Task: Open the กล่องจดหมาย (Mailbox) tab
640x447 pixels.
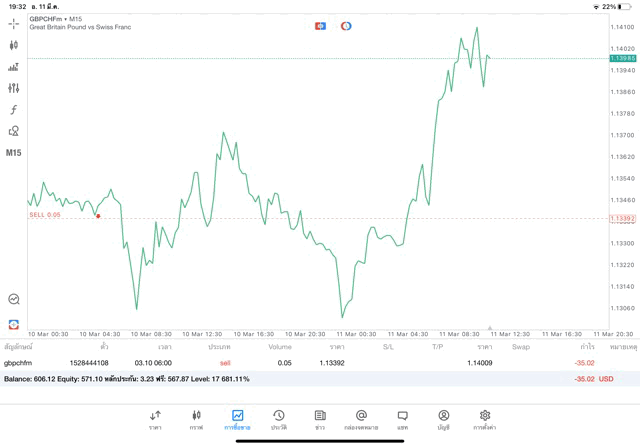Action: point(361,419)
